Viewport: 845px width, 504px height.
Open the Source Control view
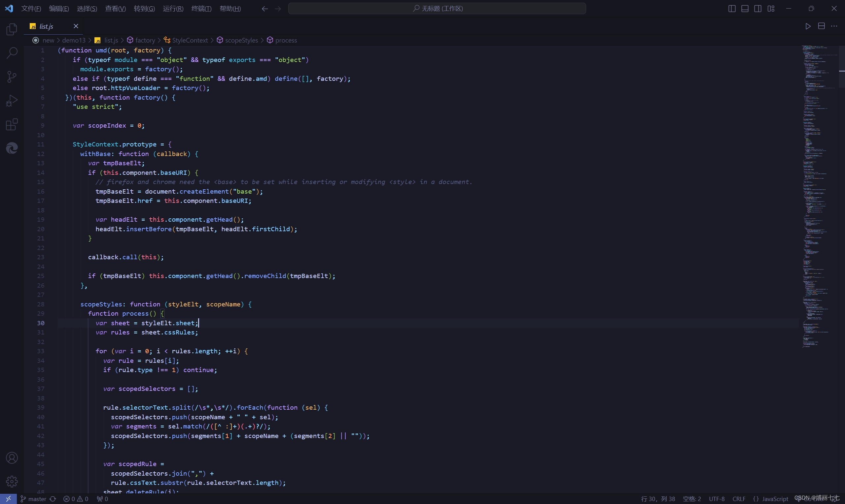(12, 77)
